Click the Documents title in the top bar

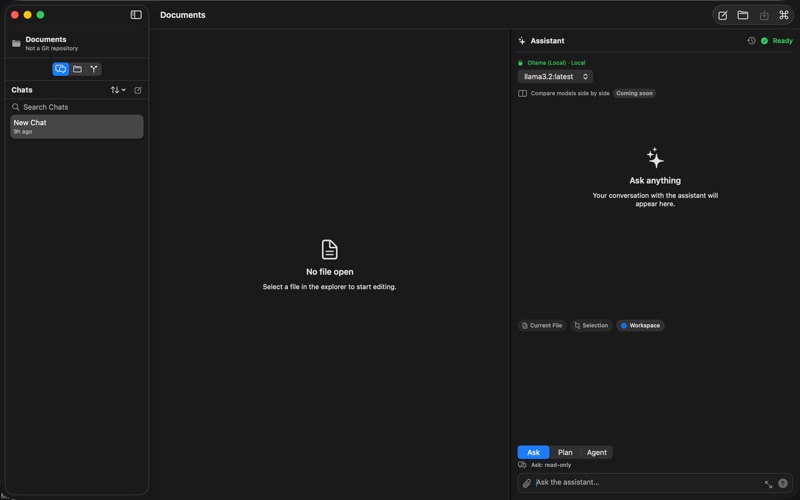183,15
